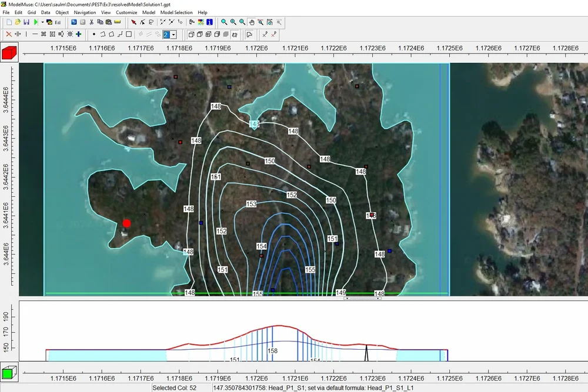
Task: Click the red 3D orientation cube
Action: coord(8,52)
